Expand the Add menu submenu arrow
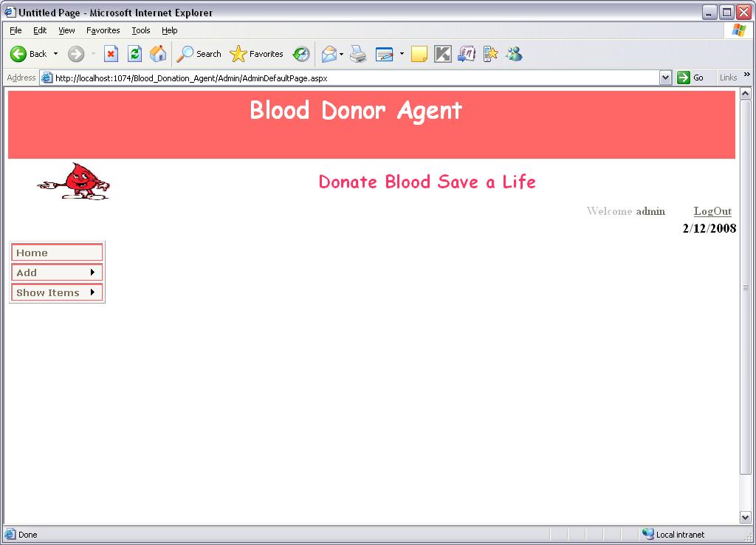This screenshot has height=545, width=756. pos(92,272)
